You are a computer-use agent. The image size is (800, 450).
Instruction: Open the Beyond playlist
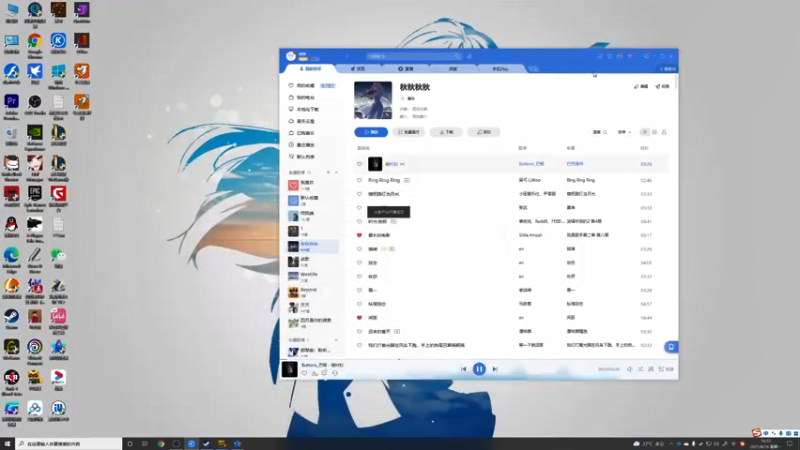(312, 292)
